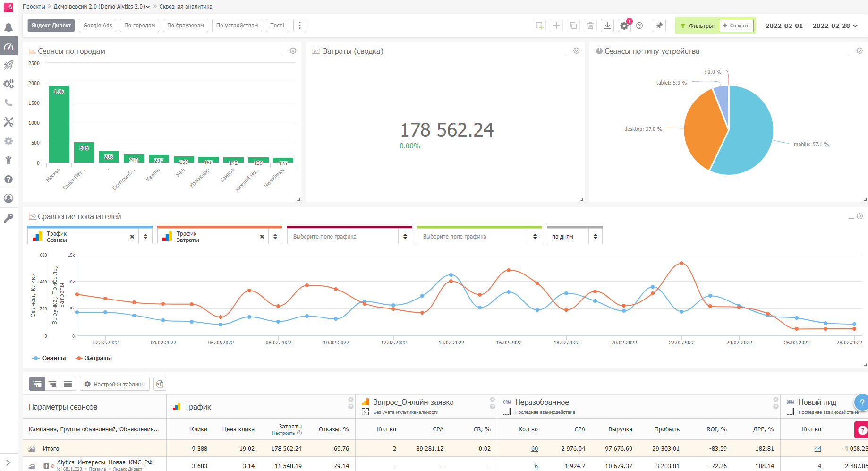
Task: Open the phone calls section in sidebar
Action: pyautogui.click(x=9, y=103)
